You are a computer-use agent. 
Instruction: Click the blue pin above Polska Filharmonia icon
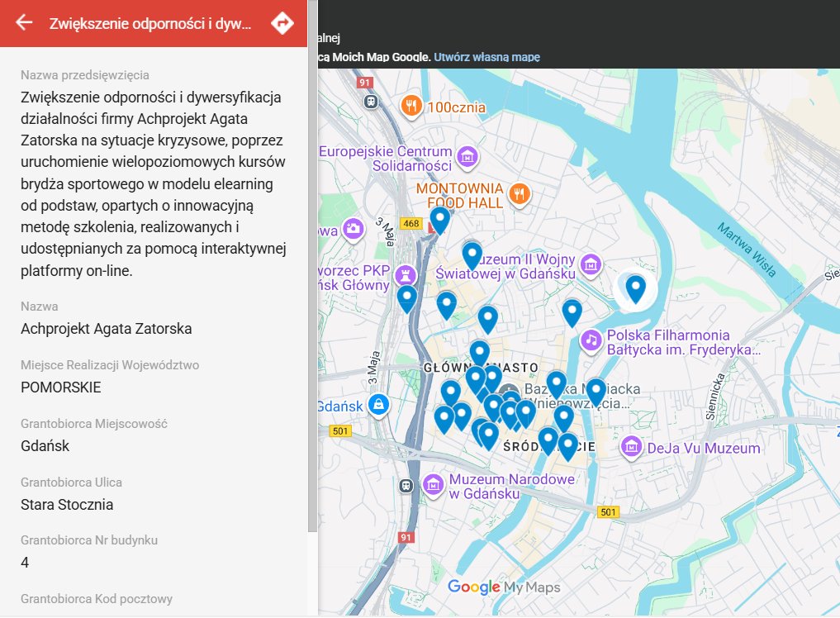click(x=572, y=313)
